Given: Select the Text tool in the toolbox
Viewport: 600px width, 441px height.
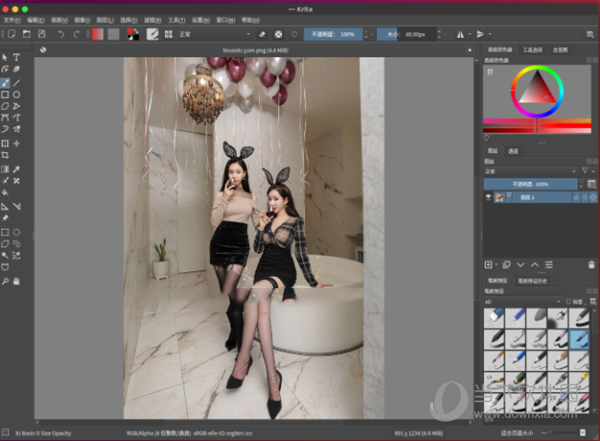Looking at the screenshot, I should tap(16, 57).
